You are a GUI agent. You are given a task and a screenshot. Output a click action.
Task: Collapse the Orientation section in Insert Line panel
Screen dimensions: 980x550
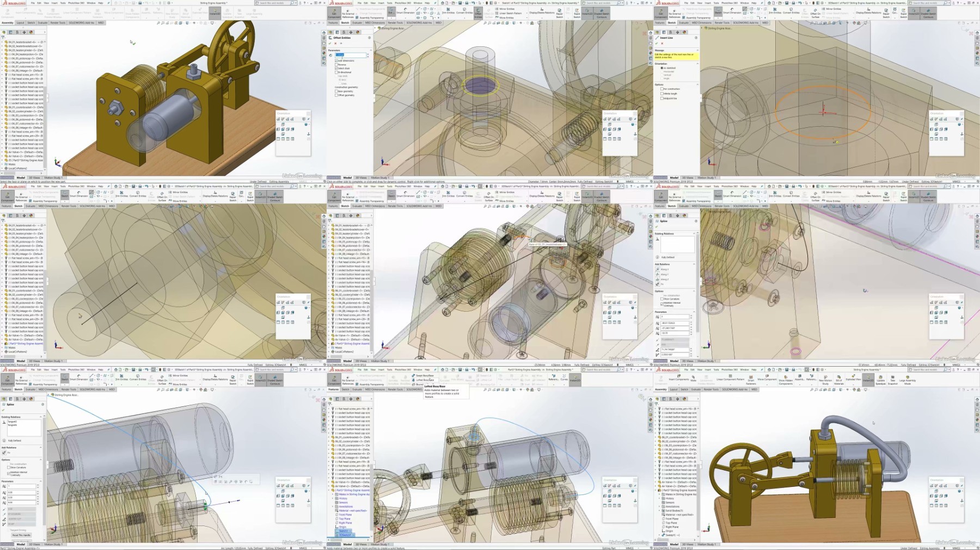[x=697, y=64]
